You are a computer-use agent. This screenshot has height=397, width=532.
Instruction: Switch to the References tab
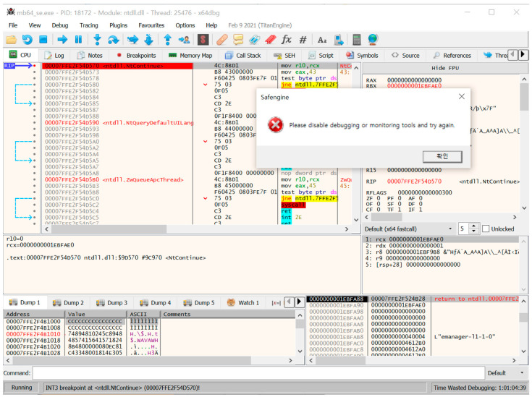452,55
